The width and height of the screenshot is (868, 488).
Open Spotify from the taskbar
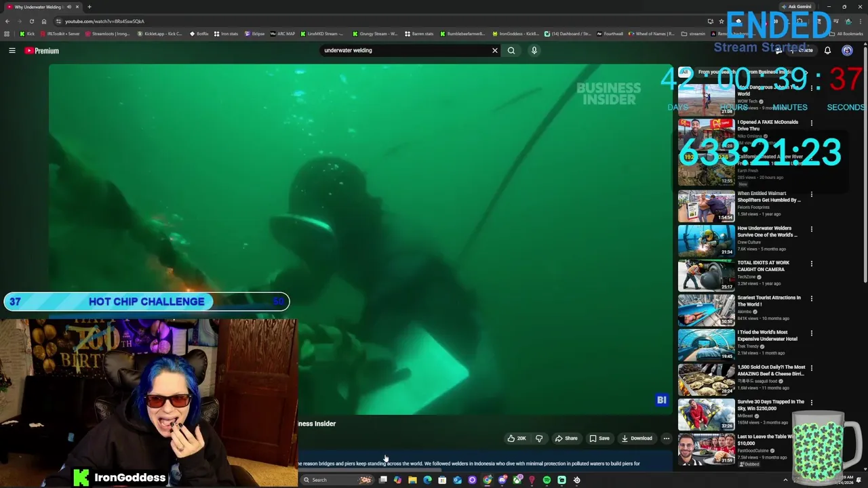point(547,480)
